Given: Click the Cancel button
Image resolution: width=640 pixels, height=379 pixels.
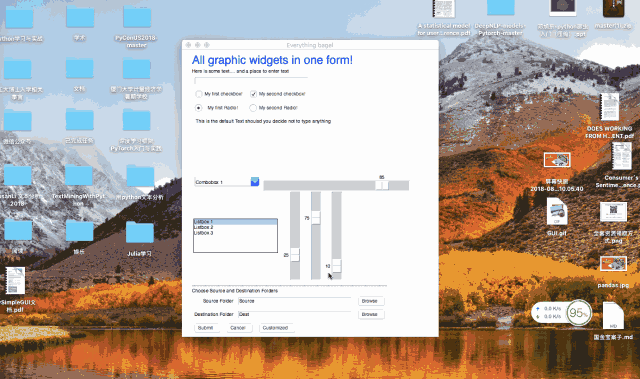Looking at the screenshot, I should pos(239,328).
